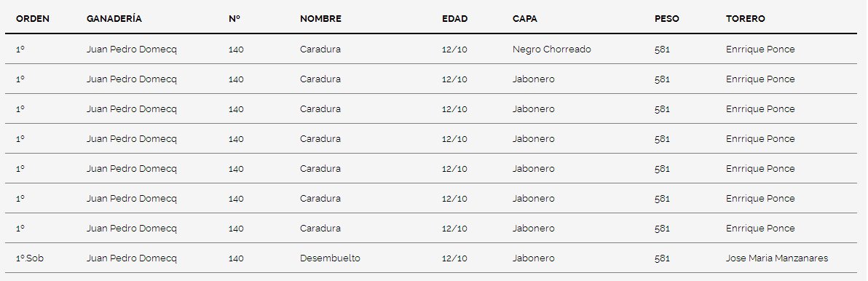Click the ORDEN column header
Viewport: 868px width, 281px height.
pyautogui.click(x=33, y=19)
